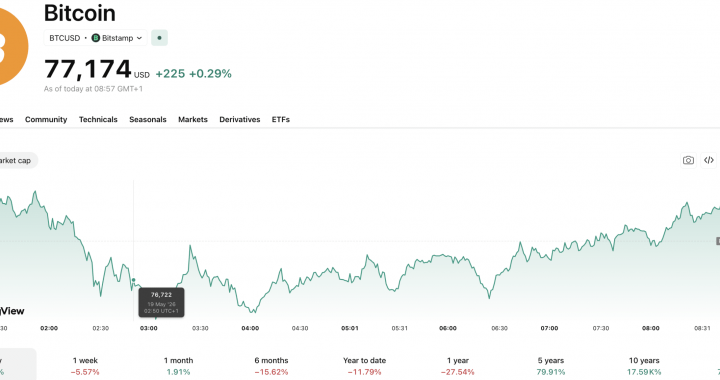Open the BTCUSD Bitstamp source dropdown
Screen dimensions: 720x380
tap(96, 38)
